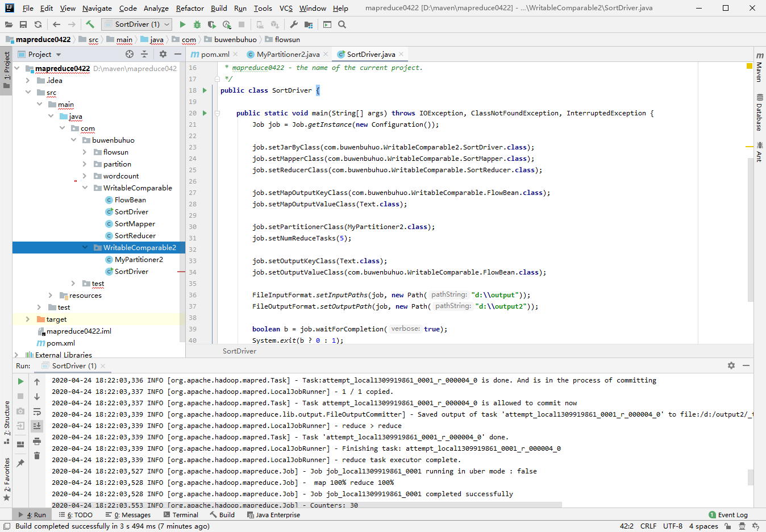The image size is (766, 532).
Task: Open the Refactor menu
Action: [x=190, y=9]
